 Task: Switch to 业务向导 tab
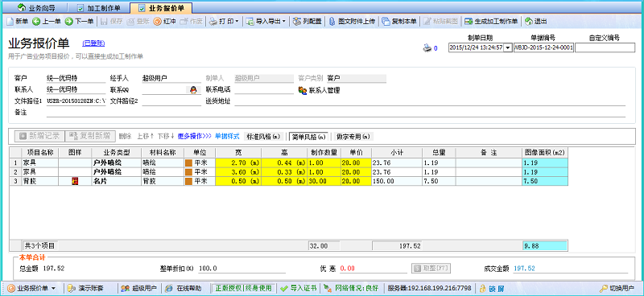click(36, 8)
